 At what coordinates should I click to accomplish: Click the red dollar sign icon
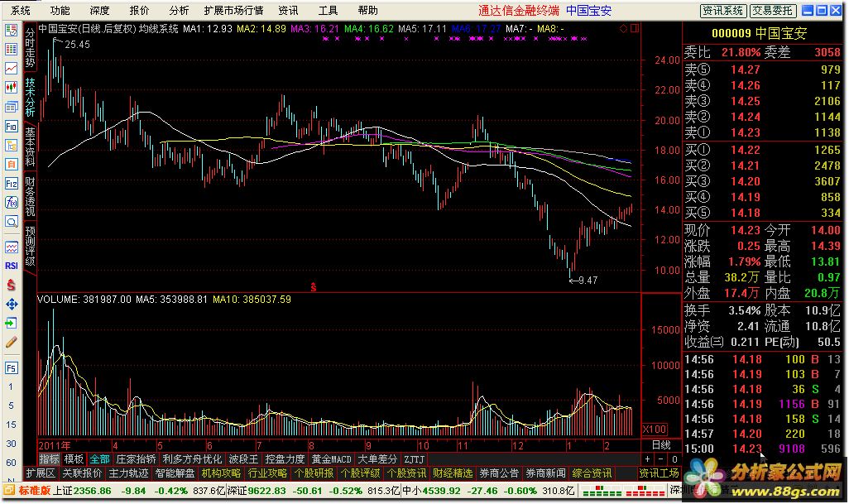[x=12, y=285]
